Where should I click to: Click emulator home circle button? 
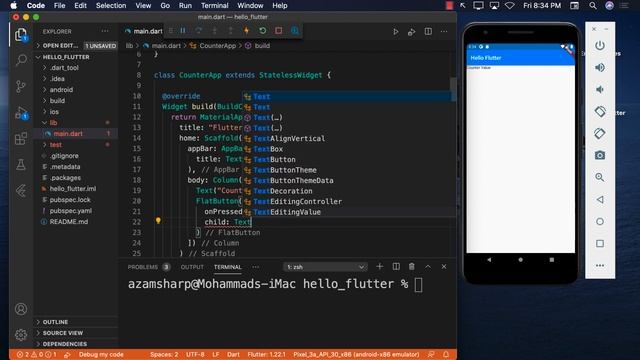[600, 222]
